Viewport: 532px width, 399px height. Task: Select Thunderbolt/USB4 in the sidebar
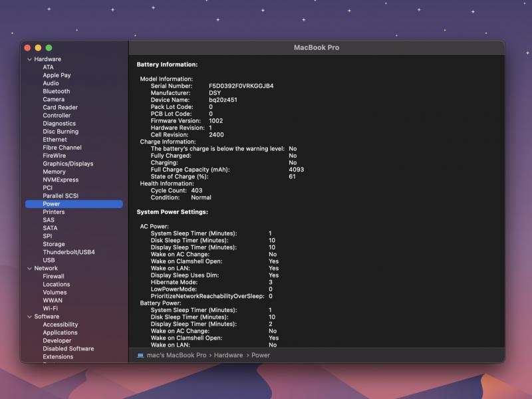69,252
